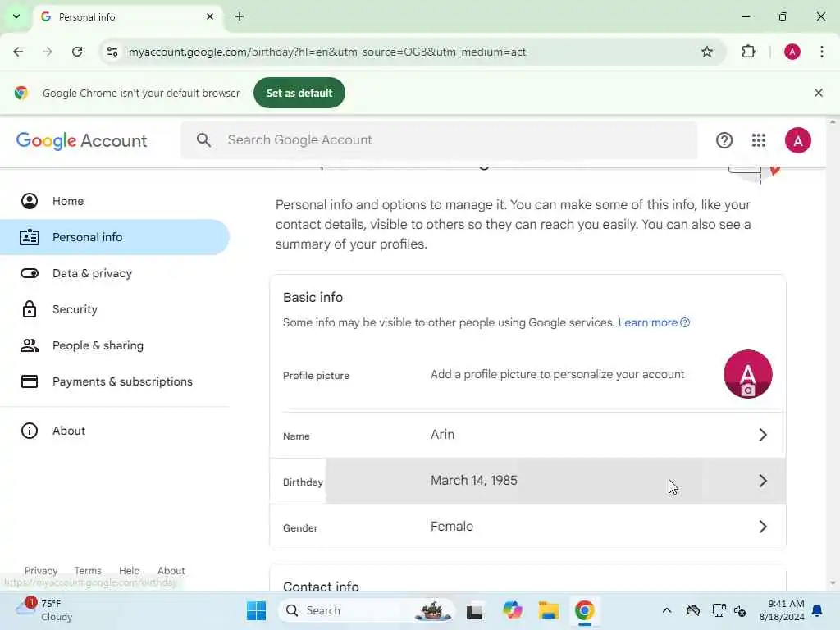Restore down the Chrome window
The image size is (840, 630).
click(783, 16)
